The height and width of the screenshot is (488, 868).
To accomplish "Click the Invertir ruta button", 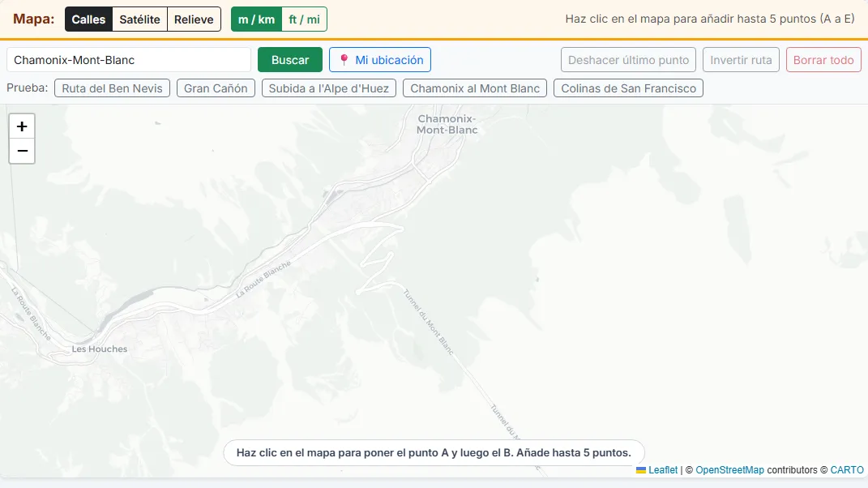I will tap(741, 60).
